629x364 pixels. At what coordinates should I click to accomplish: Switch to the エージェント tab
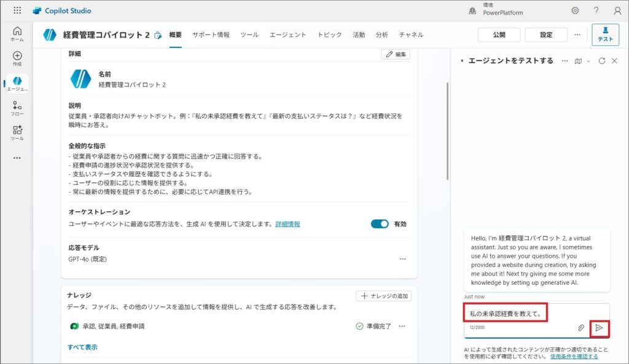288,35
